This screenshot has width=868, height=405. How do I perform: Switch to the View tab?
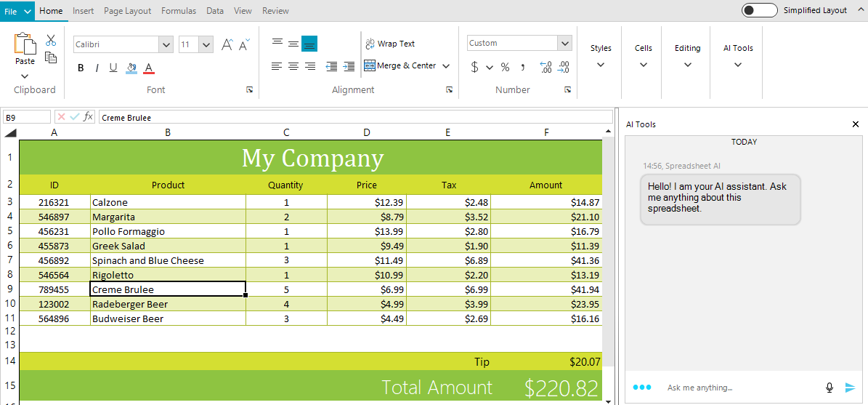[243, 10]
